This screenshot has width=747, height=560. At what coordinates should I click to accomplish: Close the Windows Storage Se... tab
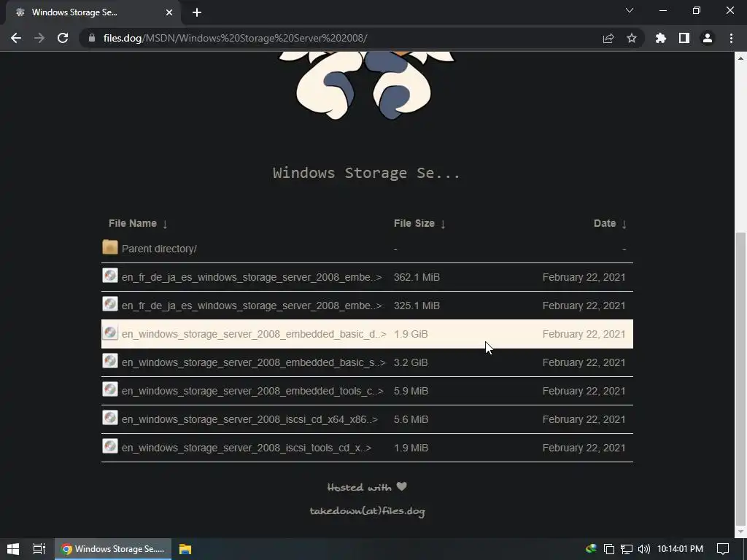point(169,12)
